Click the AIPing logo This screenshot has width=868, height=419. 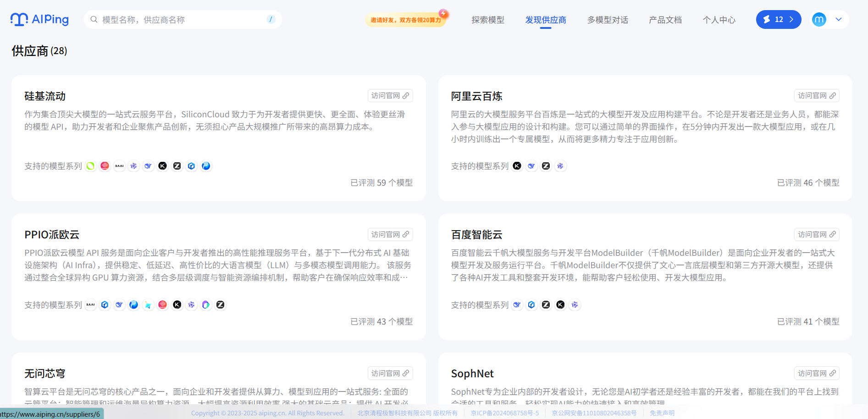click(x=39, y=19)
